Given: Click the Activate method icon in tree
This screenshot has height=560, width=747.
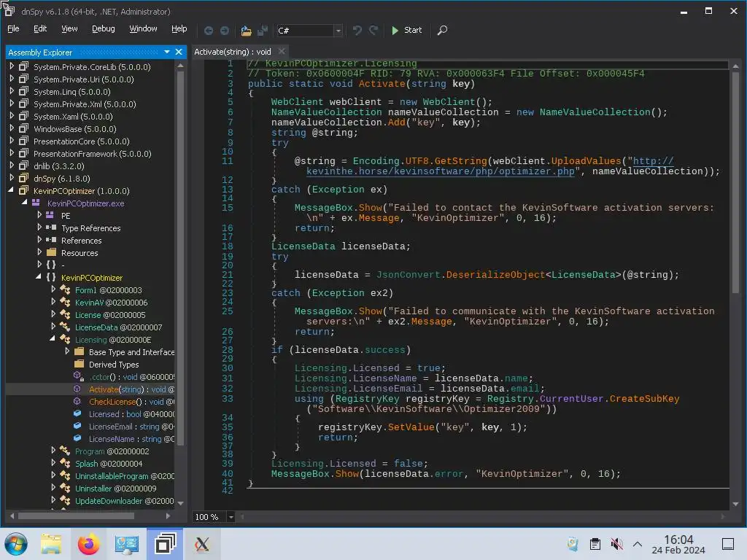Looking at the screenshot, I should pyautogui.click(x=77, y=389).
